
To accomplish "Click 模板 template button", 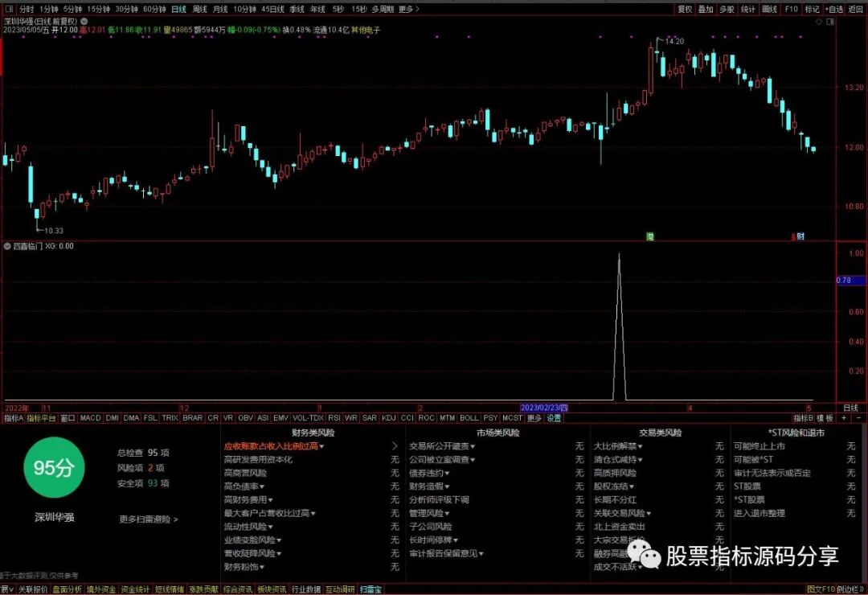I will pyautogui.click(x=825, y=418).
